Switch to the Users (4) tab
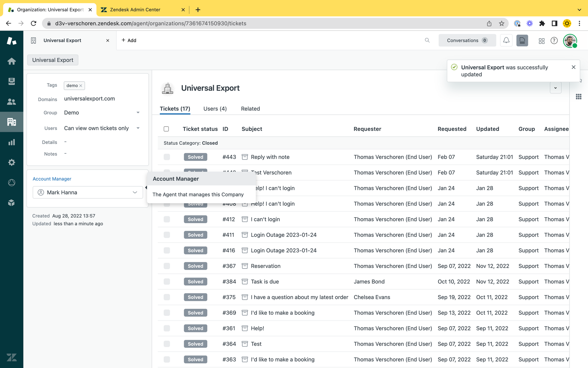The image size is (588, 368). (x=215, y=109)
